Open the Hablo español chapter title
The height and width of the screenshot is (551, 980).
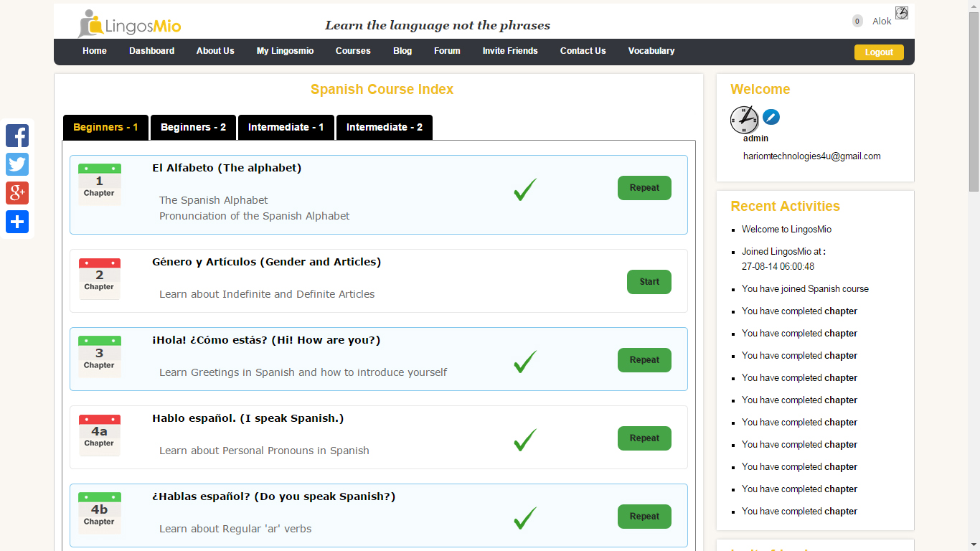pos(248,418)
